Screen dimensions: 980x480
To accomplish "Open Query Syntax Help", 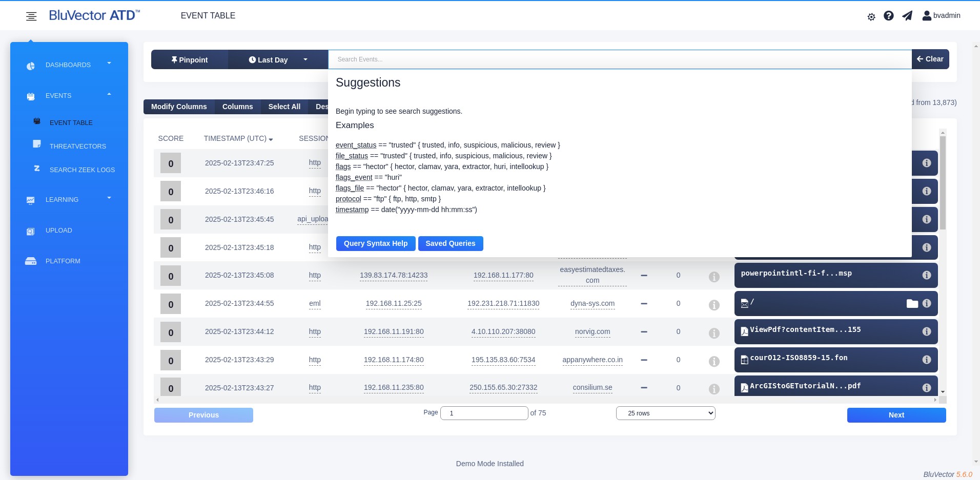I will click(x=376, y=244).
